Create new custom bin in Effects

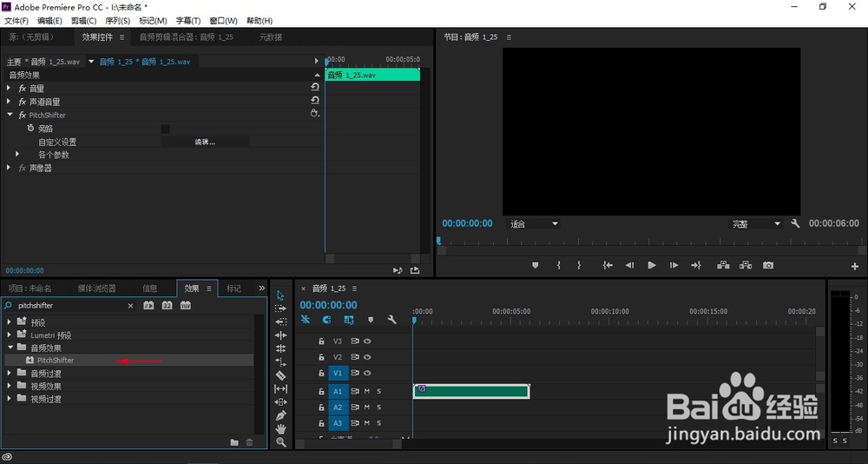234,442
